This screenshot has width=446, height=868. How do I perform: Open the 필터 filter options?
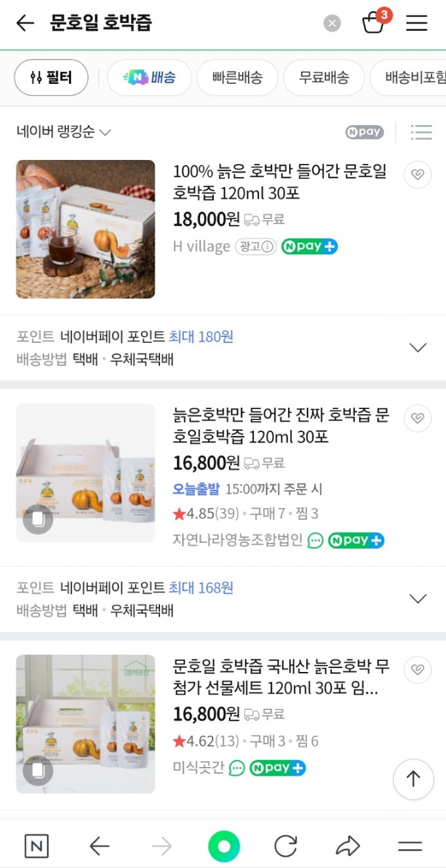click(x=51, y=77)
